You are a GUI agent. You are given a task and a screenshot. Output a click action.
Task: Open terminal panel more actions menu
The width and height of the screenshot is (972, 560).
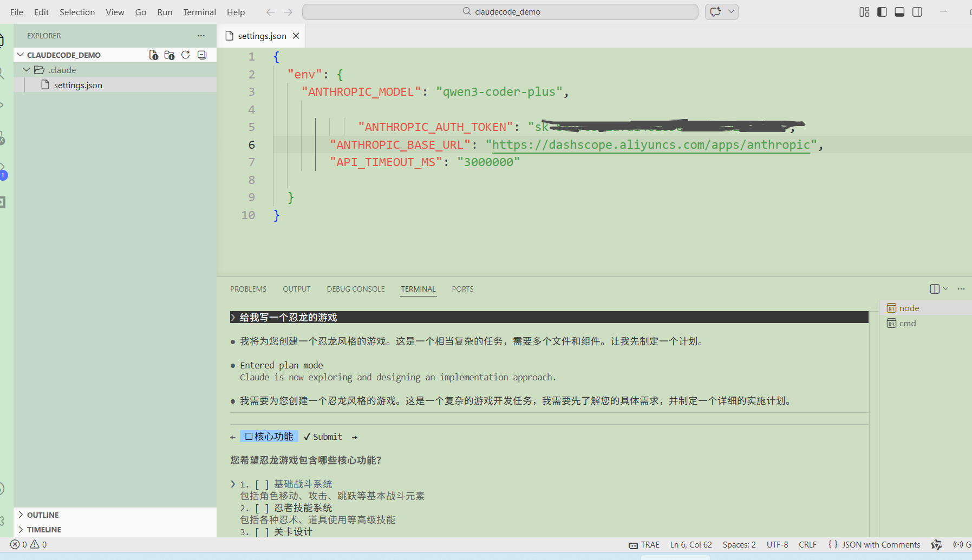[961, 289]
